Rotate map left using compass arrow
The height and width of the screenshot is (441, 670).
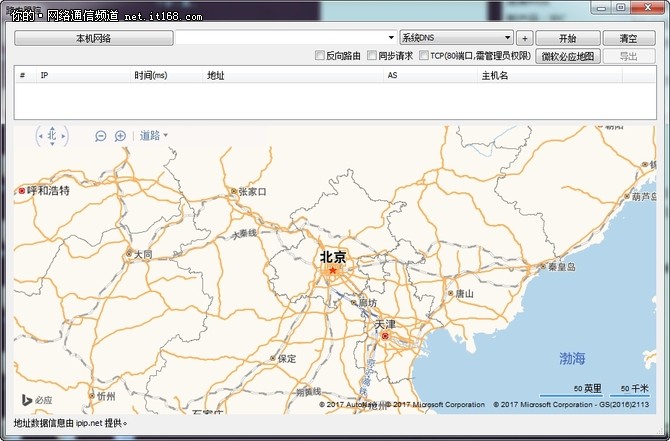point(38,135)
